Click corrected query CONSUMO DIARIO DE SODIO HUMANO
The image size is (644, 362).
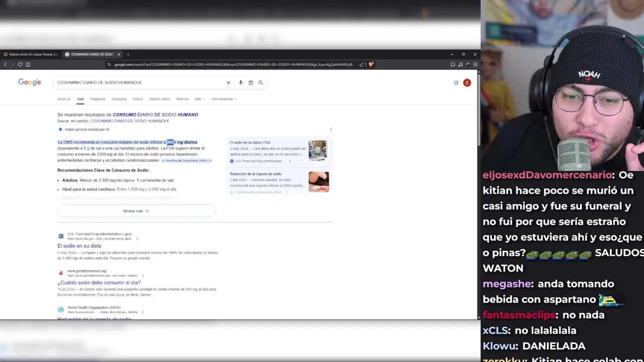point(155,115)
